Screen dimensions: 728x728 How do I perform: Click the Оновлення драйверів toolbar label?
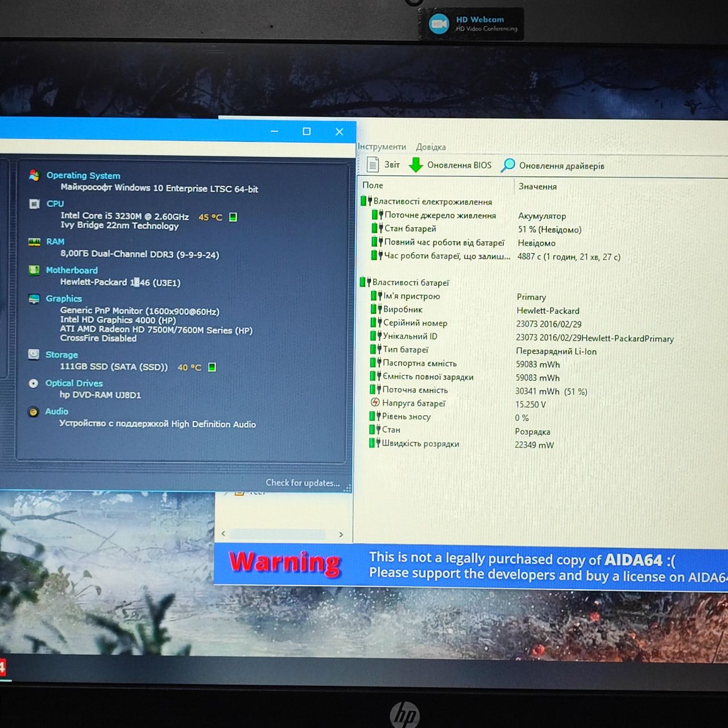(x=561, y=166)
